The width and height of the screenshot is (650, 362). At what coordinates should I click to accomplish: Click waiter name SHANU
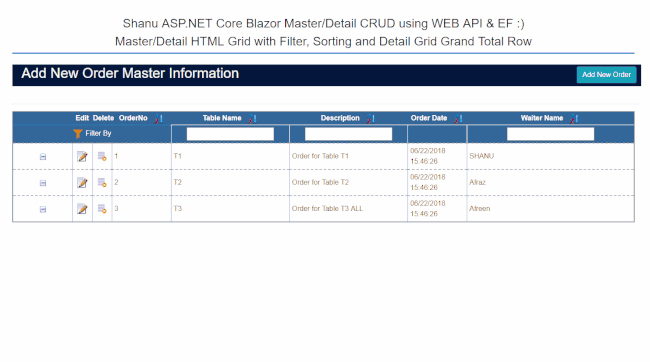point(481,156)
